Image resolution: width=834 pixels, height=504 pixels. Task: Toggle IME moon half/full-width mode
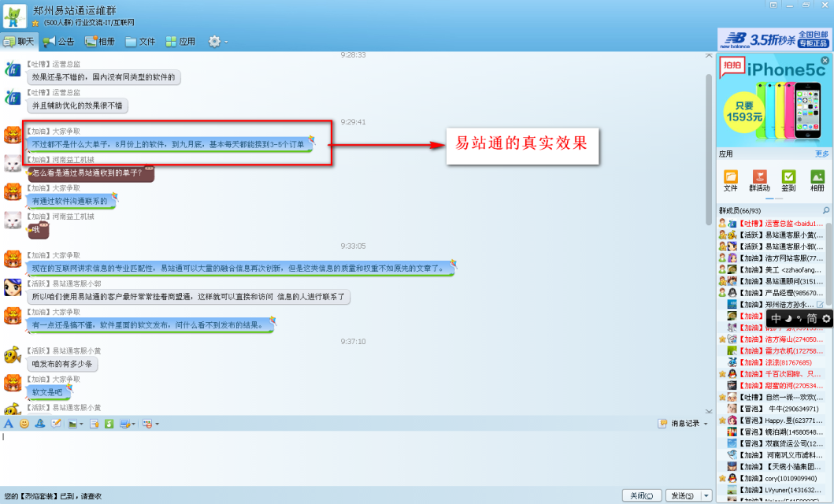click(788, 319)
